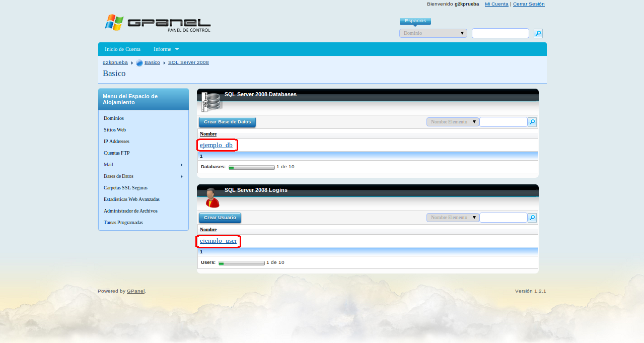Open Nombre Elemento dropdown in Databases panel
Image resolution: width=644 pixels, height=343 pixels.
pos(453,122)
